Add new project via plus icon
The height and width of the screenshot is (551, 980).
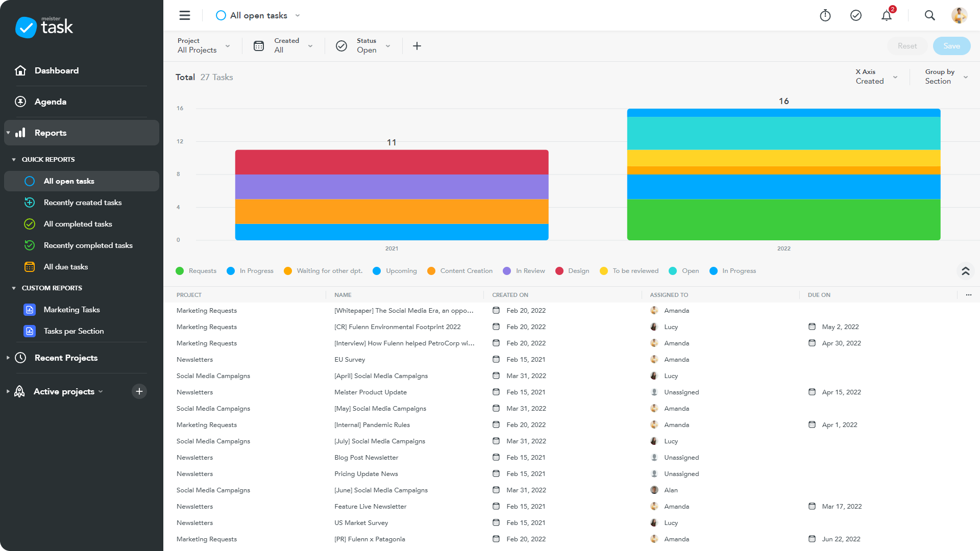139,391
